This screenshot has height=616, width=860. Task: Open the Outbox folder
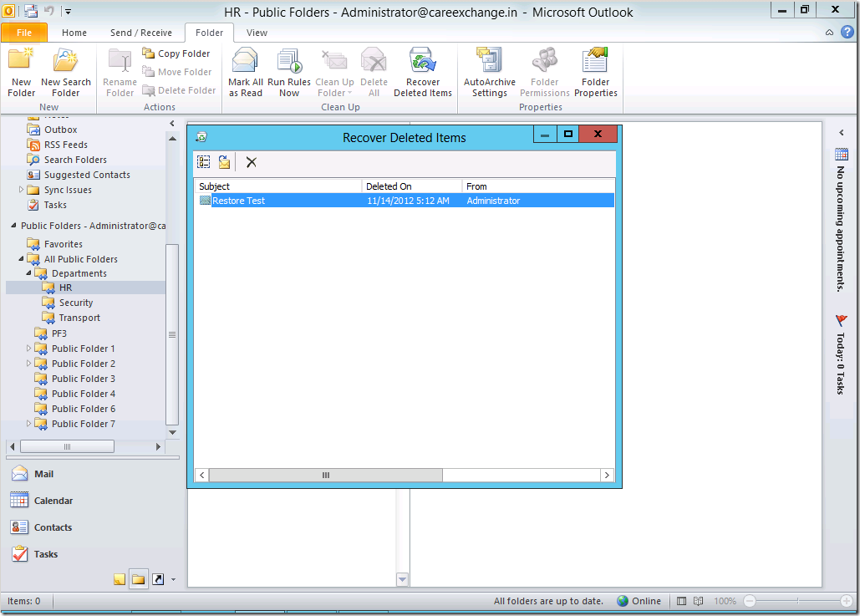(x=60, y=130)
